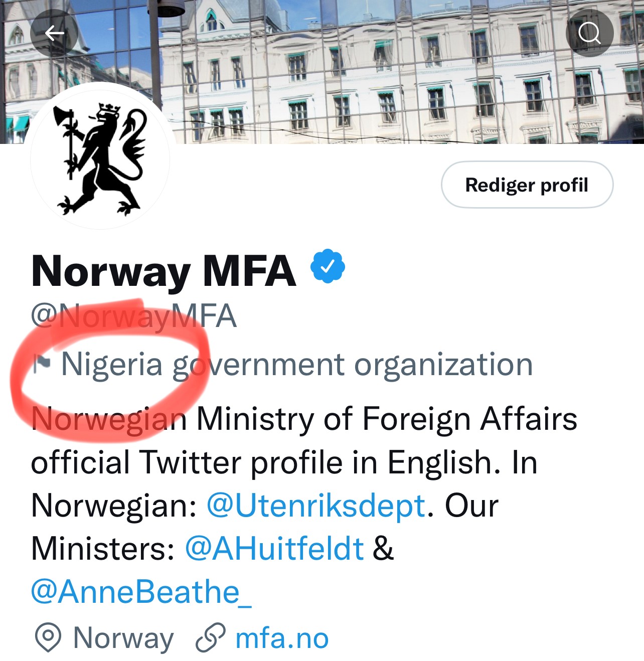Open the @AHuitfeldt profile link
Image resolution: width=644 pixels, height=661 pixels.
(274, 548)
